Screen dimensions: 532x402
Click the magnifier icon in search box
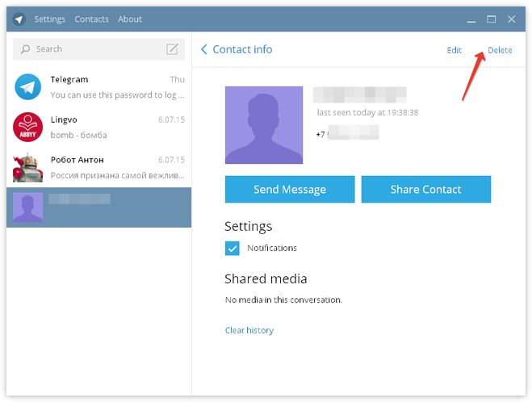click(26, 49)
